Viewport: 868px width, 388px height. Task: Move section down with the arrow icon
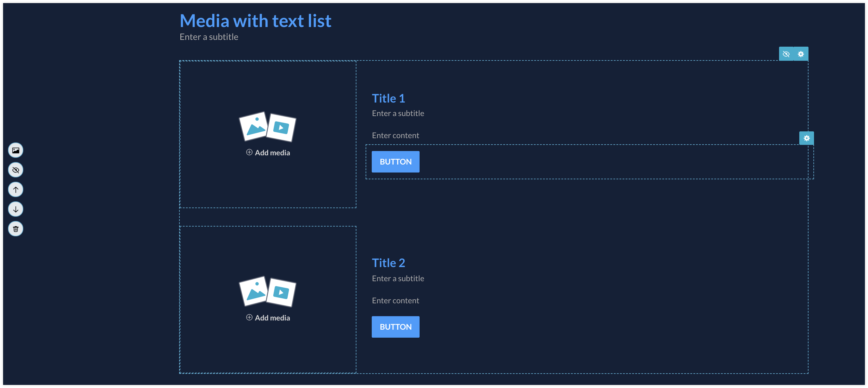pos(16,209)
